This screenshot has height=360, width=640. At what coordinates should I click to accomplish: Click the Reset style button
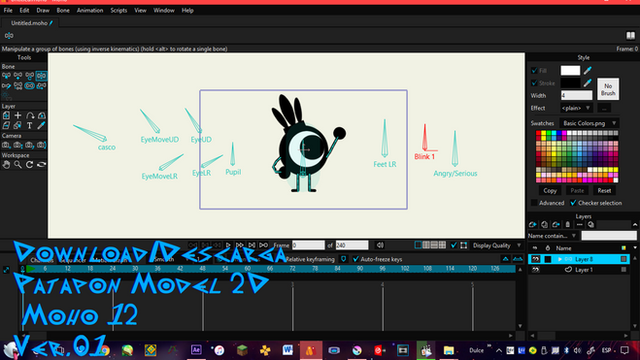pos(604,191)
